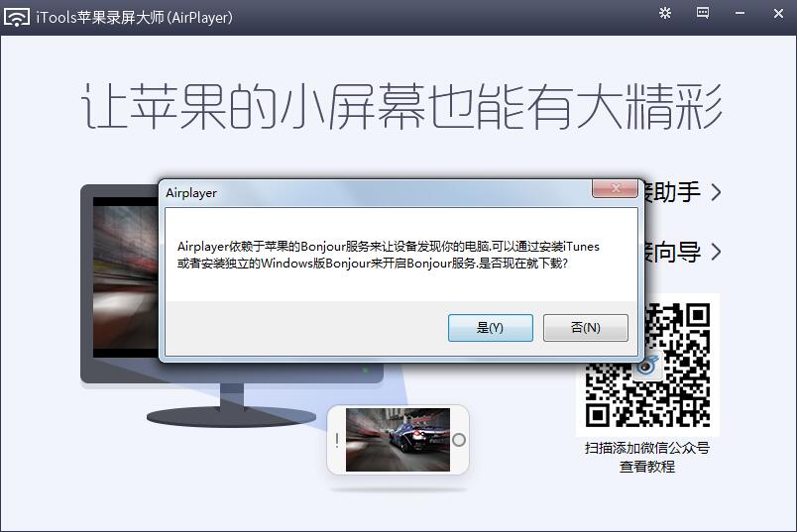The height and width of the screenshot is (532, 797).
Task: Click the Bonjour service message text
Action: [388, 256]
